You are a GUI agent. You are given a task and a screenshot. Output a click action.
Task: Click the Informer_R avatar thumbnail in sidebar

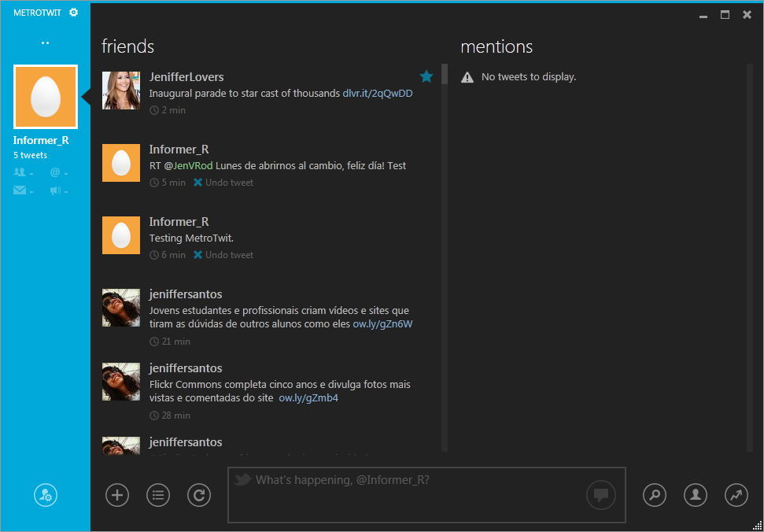tap(45, 96)
